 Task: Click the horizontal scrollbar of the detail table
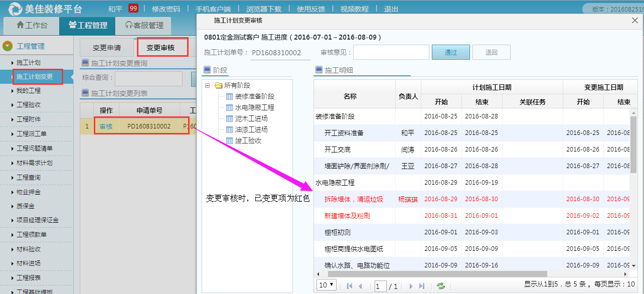[451, 274]
